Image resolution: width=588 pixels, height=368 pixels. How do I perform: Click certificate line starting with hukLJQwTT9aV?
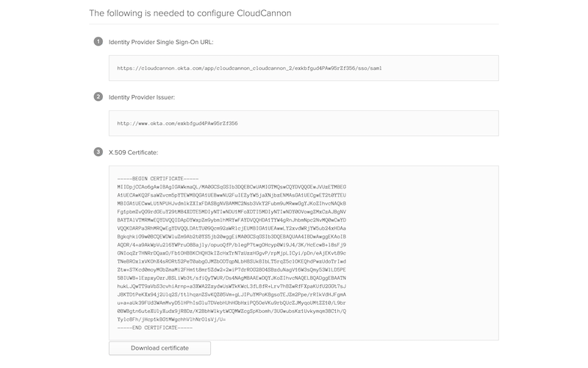232,286
